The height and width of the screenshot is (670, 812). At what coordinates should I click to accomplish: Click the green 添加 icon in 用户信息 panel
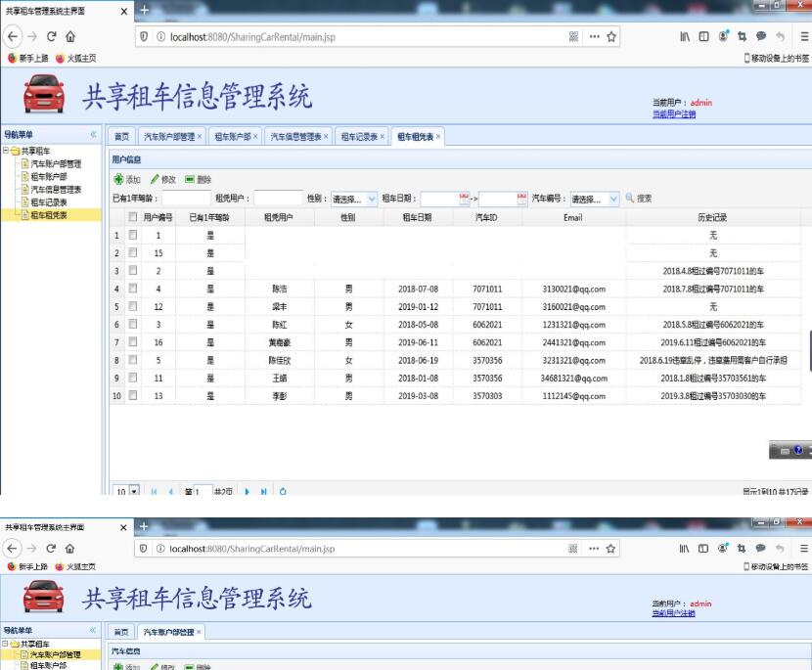pos(118,180)
